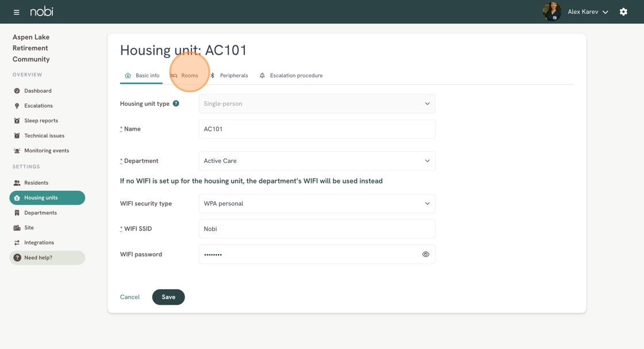644x349 pixels.
Task: Click Alex Karev profile avatar
Action: coord(552,12)
